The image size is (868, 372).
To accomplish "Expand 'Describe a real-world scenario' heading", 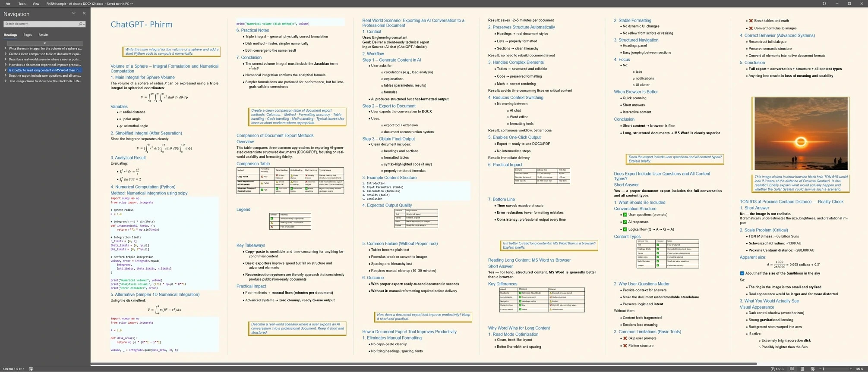I will pos(6,59).
